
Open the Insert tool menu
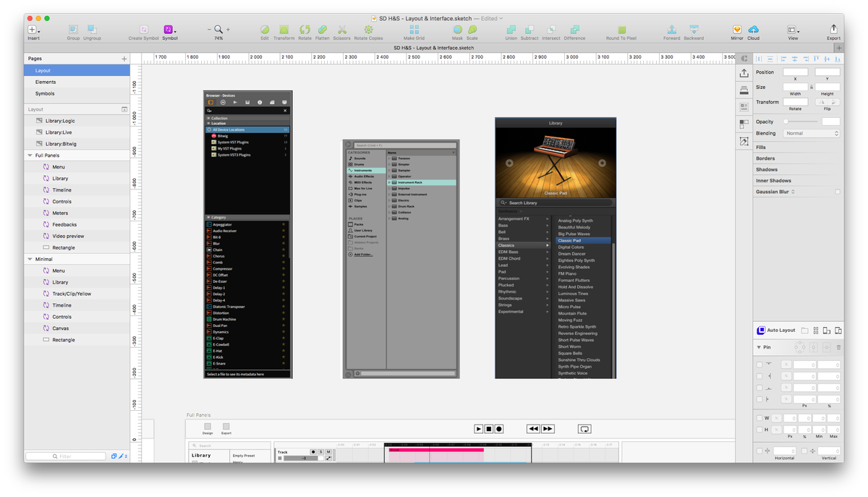click(34, 30)
